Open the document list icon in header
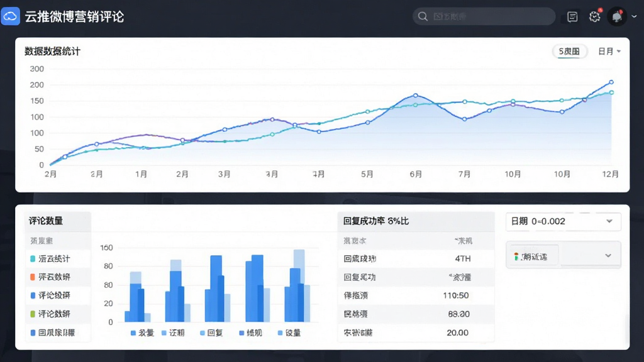Viewport: 644px width, 362px height. tap(572, 17)
